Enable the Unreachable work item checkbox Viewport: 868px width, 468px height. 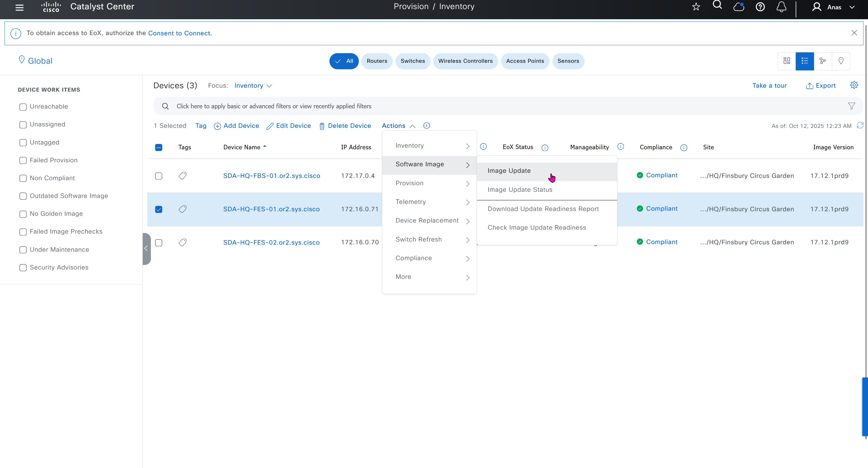coord(23,107)
